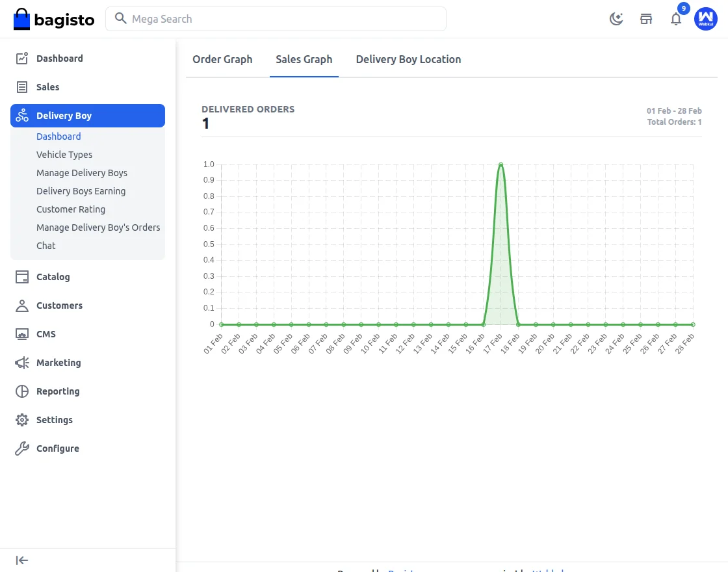Image resolution: width=728 pixels, height=572 pixels.
Task: Open the Settings gear menu
Action: click(x=54, y=420)
